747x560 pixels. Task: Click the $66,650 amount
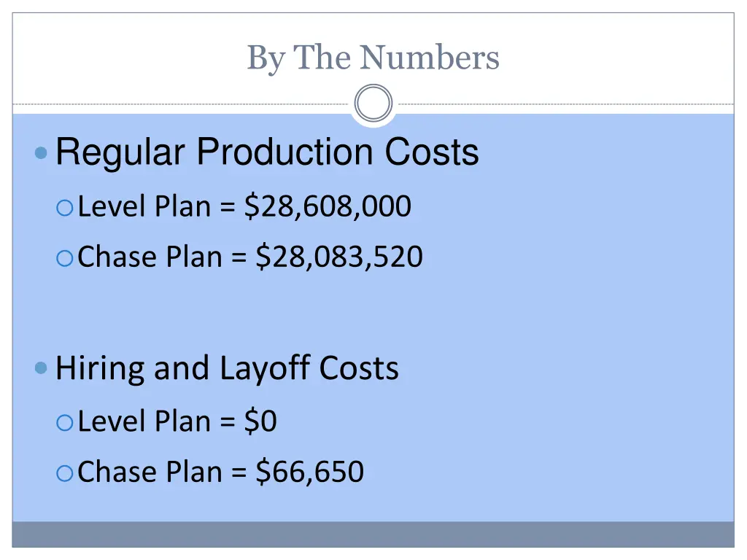[310, 472]
